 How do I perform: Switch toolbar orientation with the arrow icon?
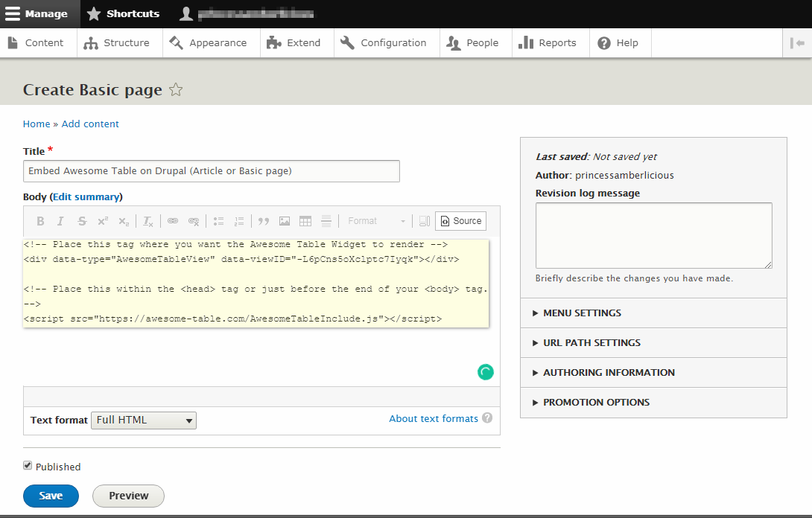pos(797,43)
